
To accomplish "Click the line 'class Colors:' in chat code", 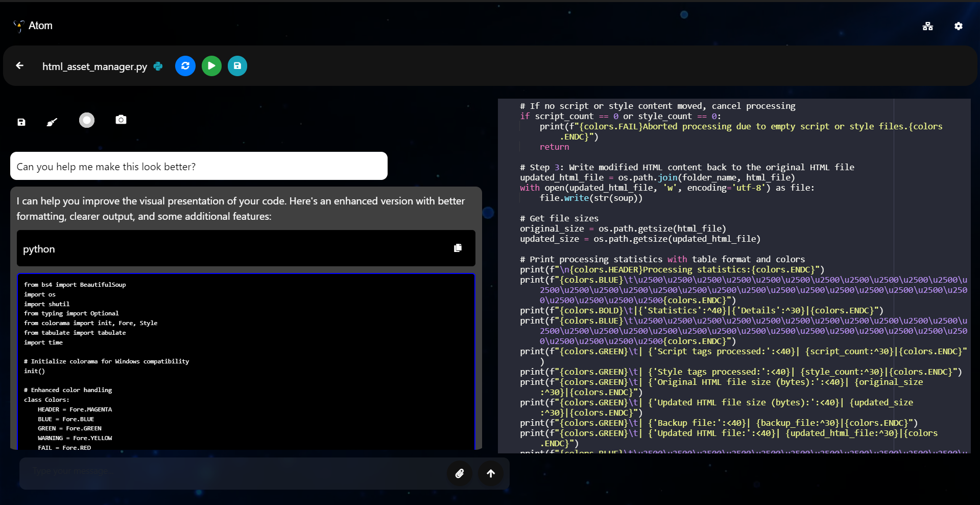I will click(46, 400).
